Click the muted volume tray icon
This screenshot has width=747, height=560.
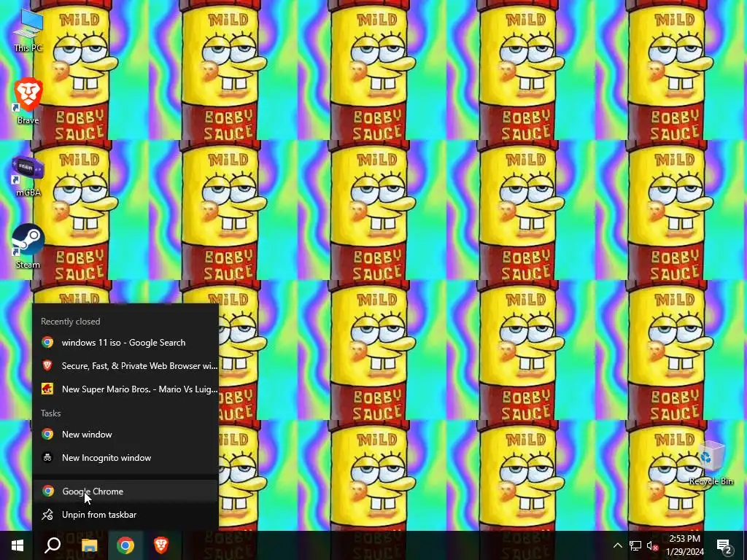tap(652, 545)
